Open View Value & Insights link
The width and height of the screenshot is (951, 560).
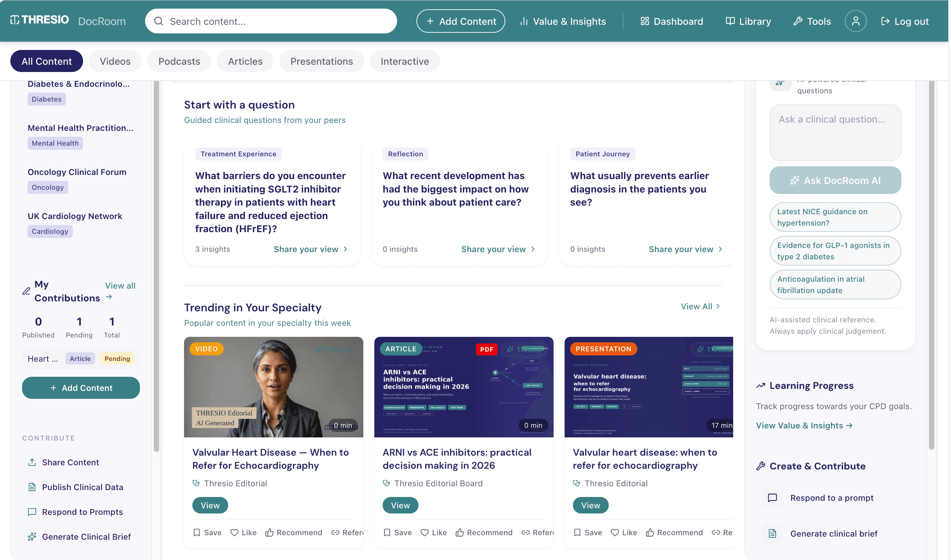click(804, 425)
